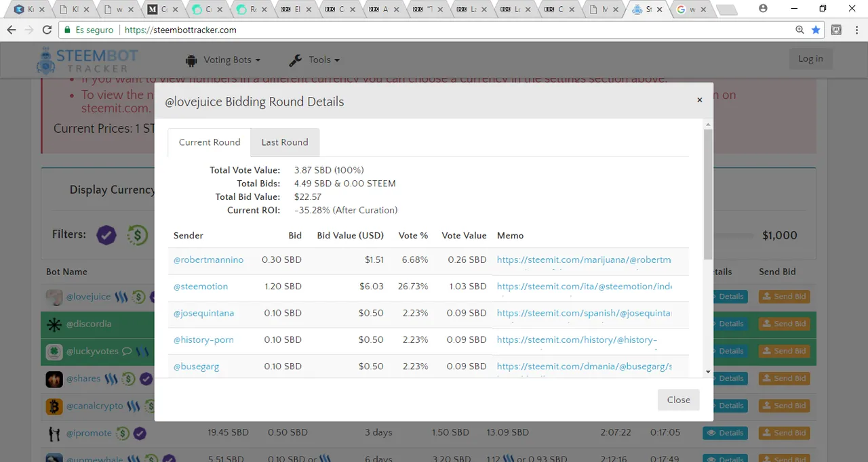The image size is (868, 462).
Task: Click the Chrome profile avatar icon
Action: tap(764, 9)
